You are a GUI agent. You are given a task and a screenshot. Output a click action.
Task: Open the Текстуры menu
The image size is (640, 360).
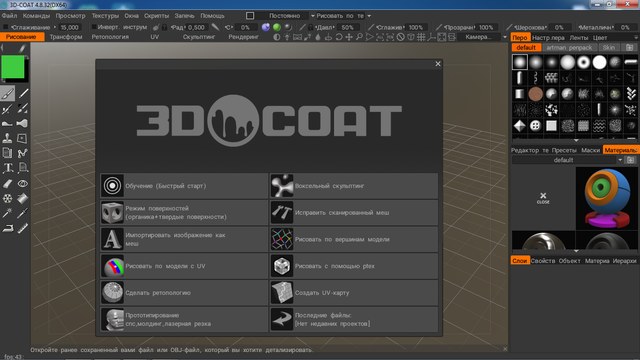(105, 16)
